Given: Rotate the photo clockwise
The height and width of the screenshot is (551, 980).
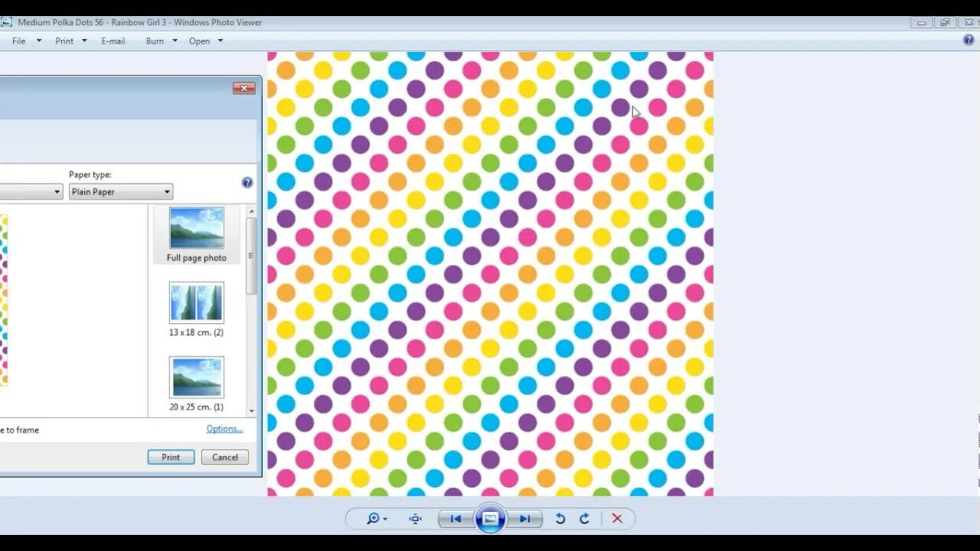Looking at the screenshot, I should tap(584, 519).
